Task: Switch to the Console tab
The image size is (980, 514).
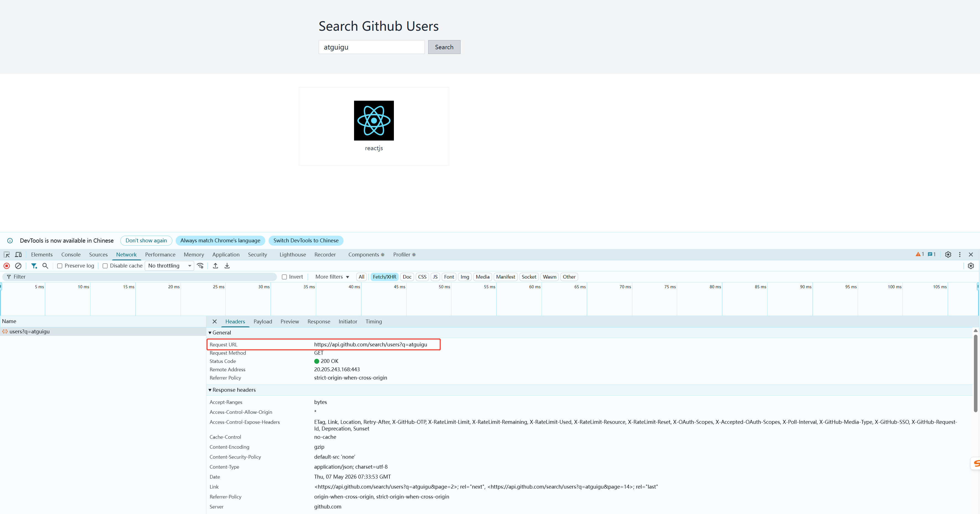Action: [x=71, y=255]
